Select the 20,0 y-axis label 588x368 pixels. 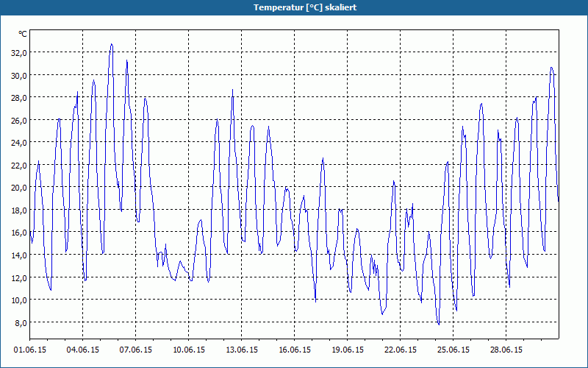[19, 188]
